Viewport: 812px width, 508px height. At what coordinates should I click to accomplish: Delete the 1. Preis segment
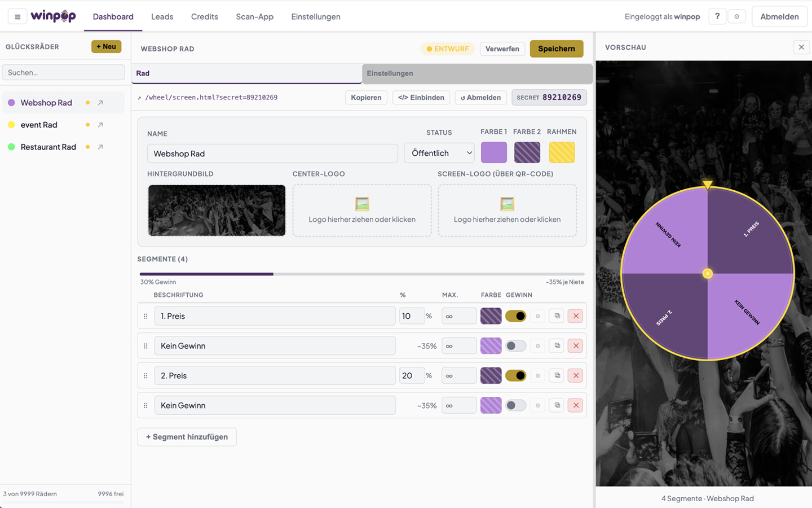point(575,316)
